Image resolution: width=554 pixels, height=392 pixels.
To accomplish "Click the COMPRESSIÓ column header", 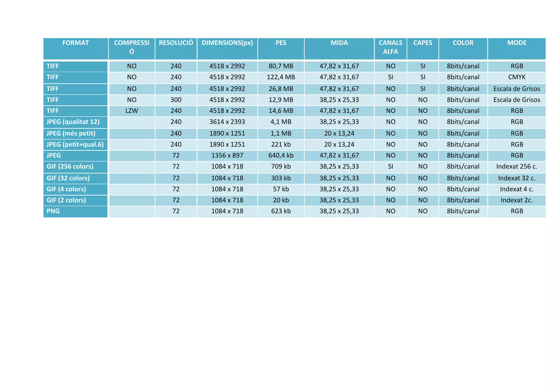I will (131, 47).
